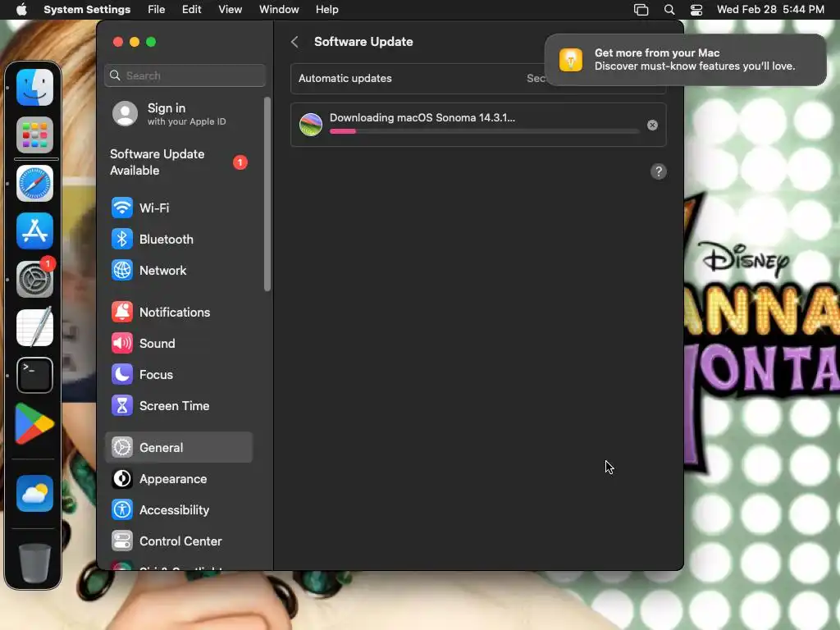Click the sidebar Search field
This screenshot has width=840, height=630.
point(185,75)
